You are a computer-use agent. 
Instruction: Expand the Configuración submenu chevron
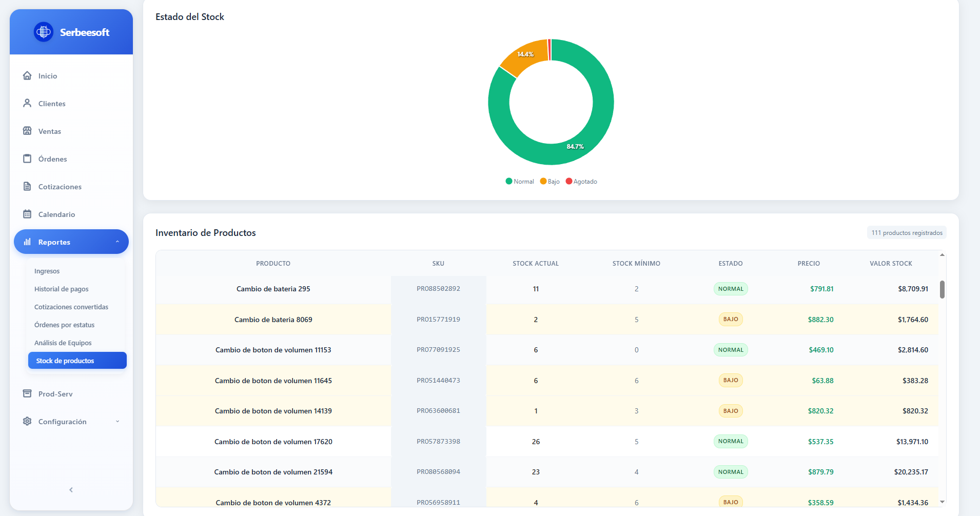click(117, 421)
